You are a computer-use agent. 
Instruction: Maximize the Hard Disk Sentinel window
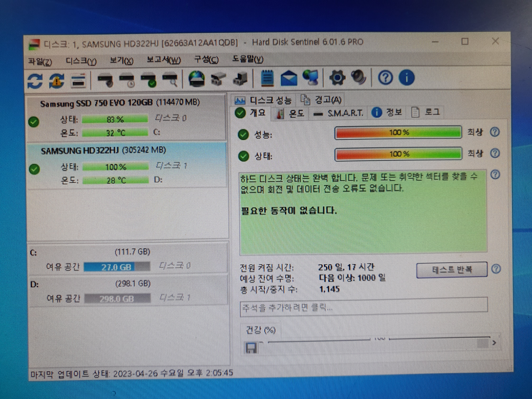(x=465, y=42)
